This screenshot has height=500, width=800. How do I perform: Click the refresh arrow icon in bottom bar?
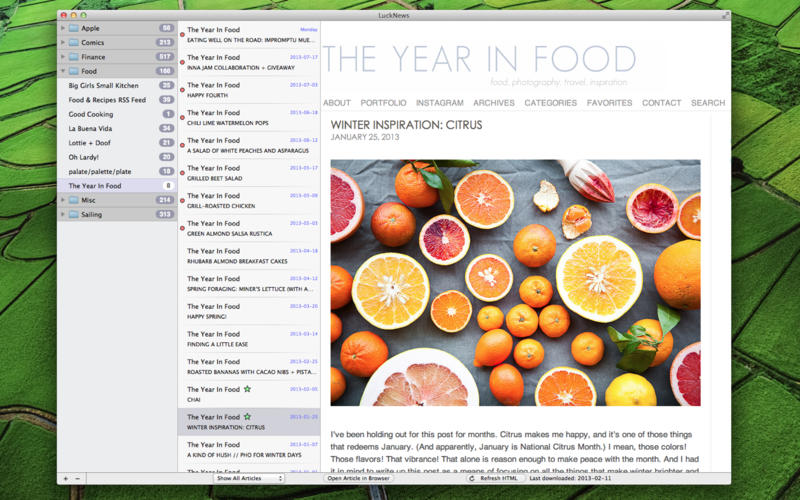[472, 479]
